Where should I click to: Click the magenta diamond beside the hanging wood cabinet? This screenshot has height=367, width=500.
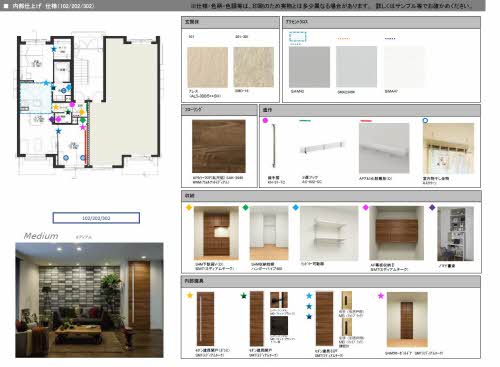pyautogui.click(x=366, y=208)
